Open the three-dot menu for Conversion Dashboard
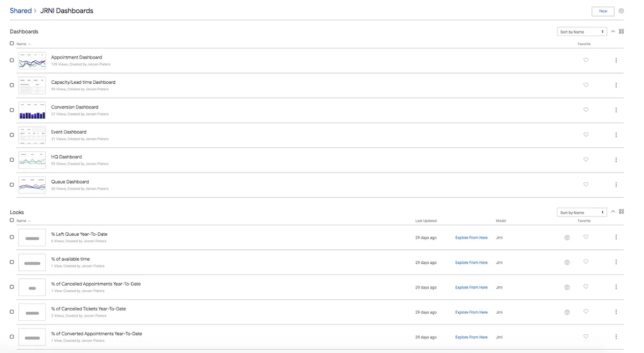 616,110
